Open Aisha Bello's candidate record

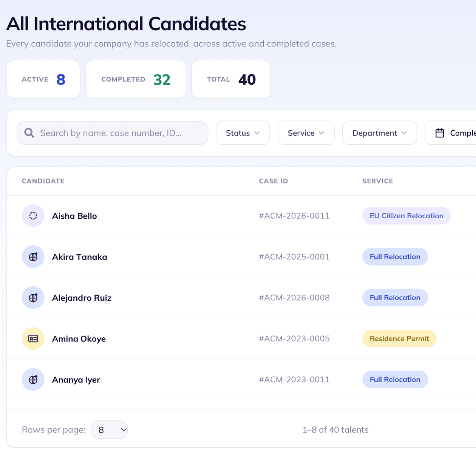tap(74, 216)
